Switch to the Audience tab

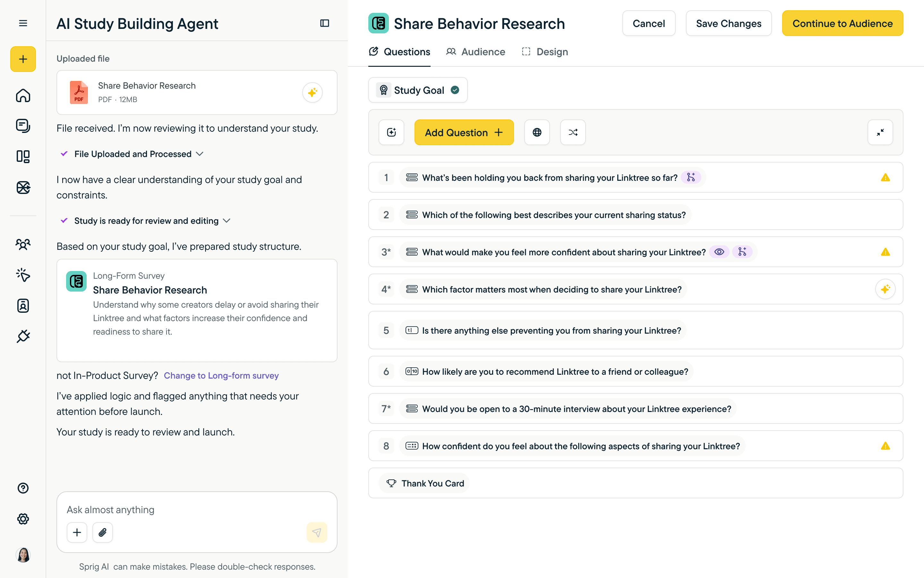[476, 52]
